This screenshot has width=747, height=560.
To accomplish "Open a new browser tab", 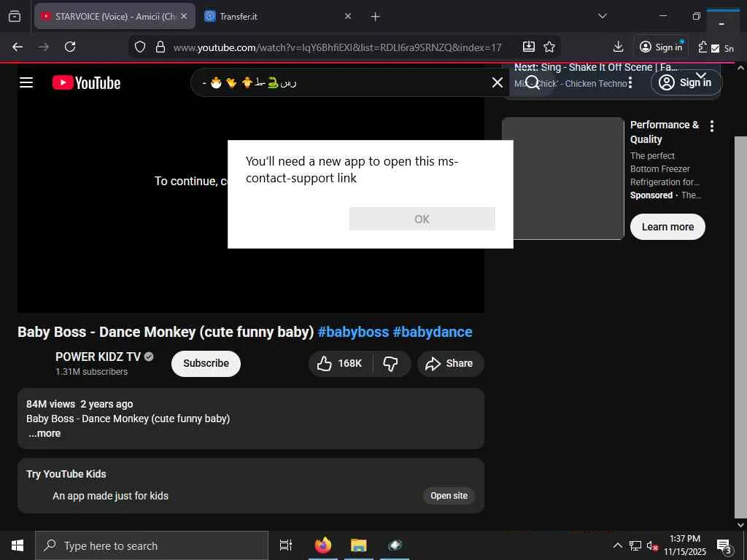I will pos(376,17).
